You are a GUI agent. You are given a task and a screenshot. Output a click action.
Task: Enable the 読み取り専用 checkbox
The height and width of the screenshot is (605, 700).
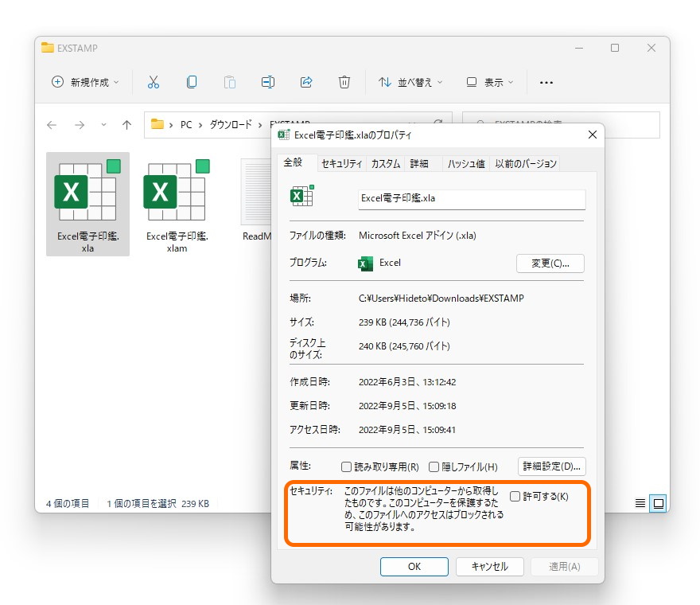tap(348, 466)
